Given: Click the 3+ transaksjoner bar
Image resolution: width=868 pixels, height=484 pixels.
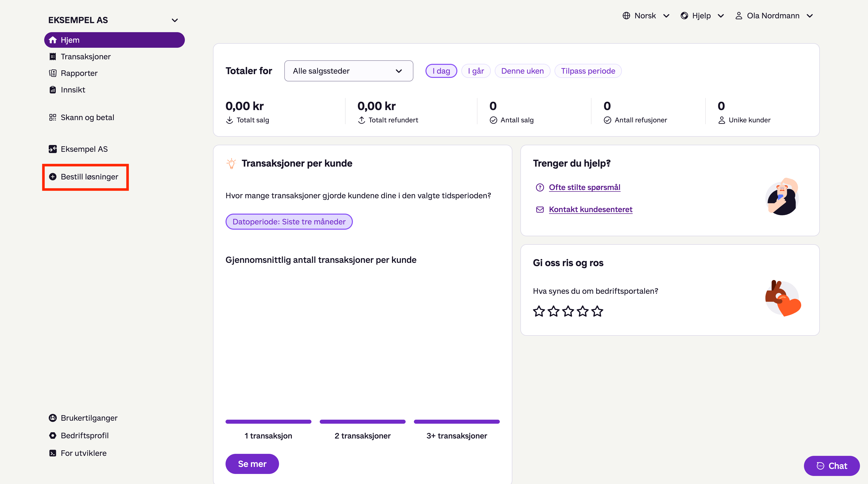Looking at the screenshot, I should (457, 422).
